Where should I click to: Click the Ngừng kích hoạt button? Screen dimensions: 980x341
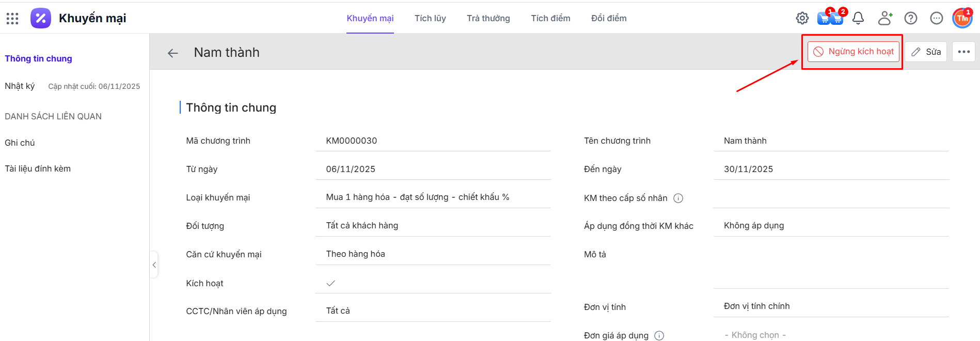coord(853,52)
